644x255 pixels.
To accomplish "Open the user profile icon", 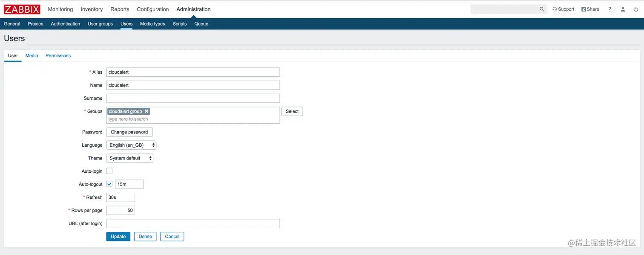I will pyautogui.click(x=623, y=9).
